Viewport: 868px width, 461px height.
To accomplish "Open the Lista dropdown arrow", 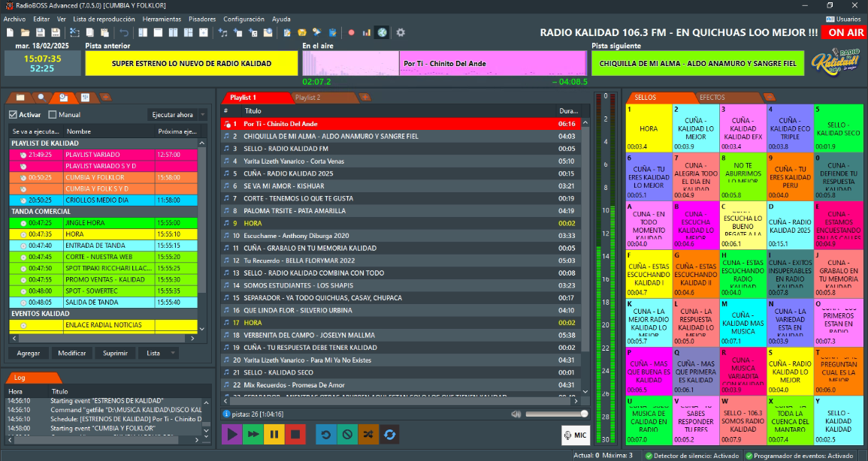I will [x=174, y=353].
